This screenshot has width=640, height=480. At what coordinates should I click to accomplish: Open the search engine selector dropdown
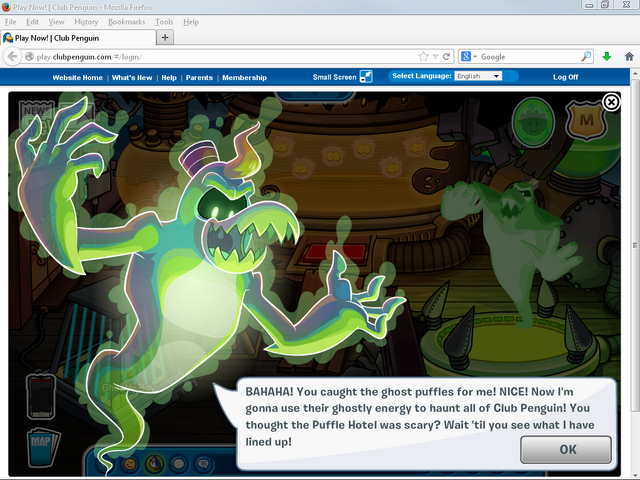click(x=468, y=57)
